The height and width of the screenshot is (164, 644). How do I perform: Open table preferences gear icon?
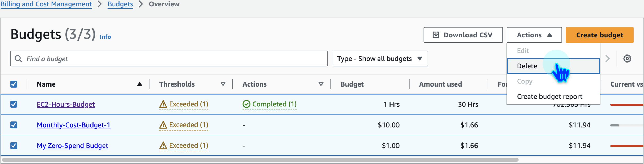click(x=627, y=59)
